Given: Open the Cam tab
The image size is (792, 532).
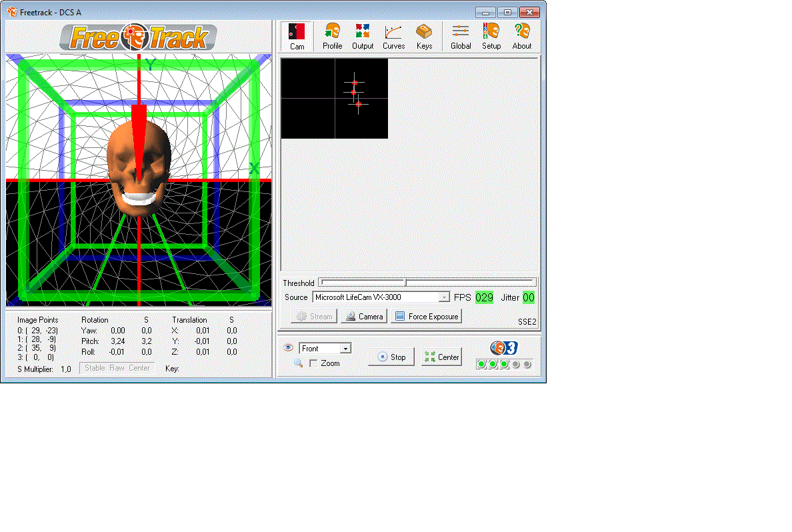Looking at the screenshot, I should pyautogui.click(x=297, y=37).
